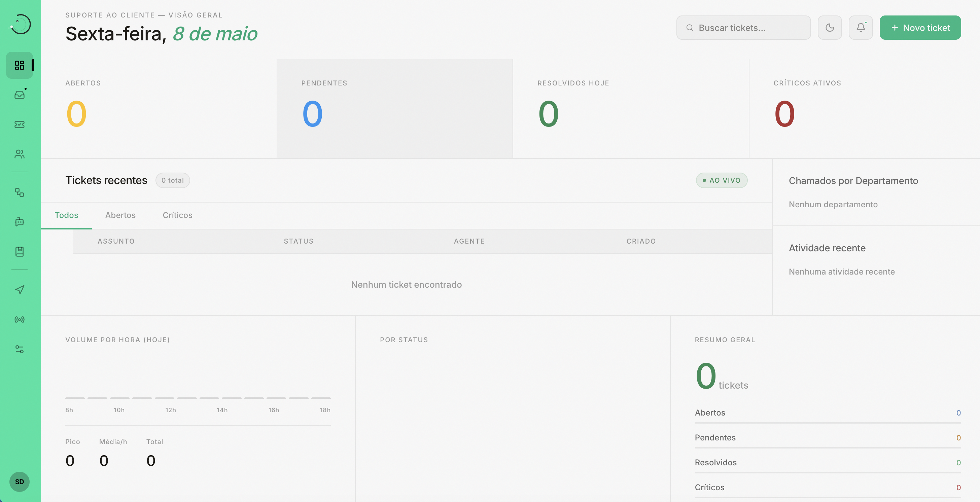Open the sliders settings icon in sidebar
Image resolution: width=980 pixels, height=502 pixels.
20,349
